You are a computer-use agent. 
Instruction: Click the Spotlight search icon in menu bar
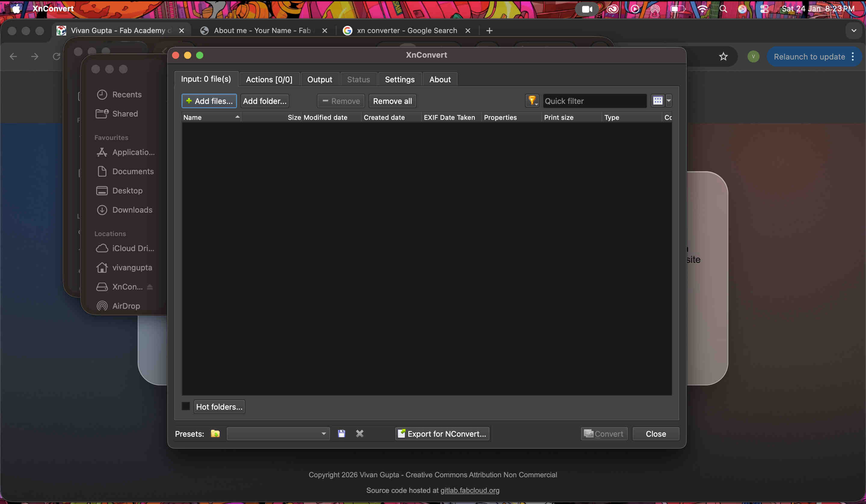click(x=723, y=9)
